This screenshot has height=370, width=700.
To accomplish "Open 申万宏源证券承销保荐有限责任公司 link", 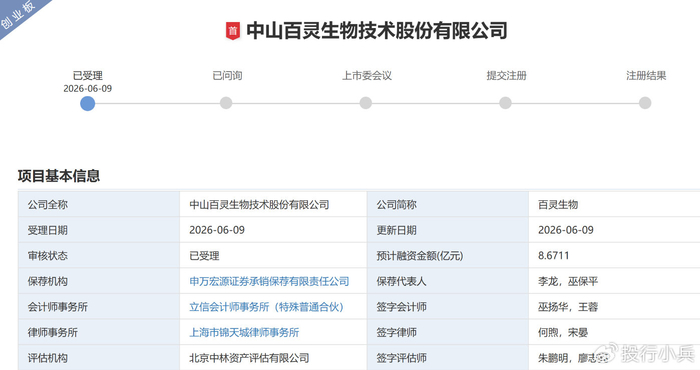I will point(269,281).
